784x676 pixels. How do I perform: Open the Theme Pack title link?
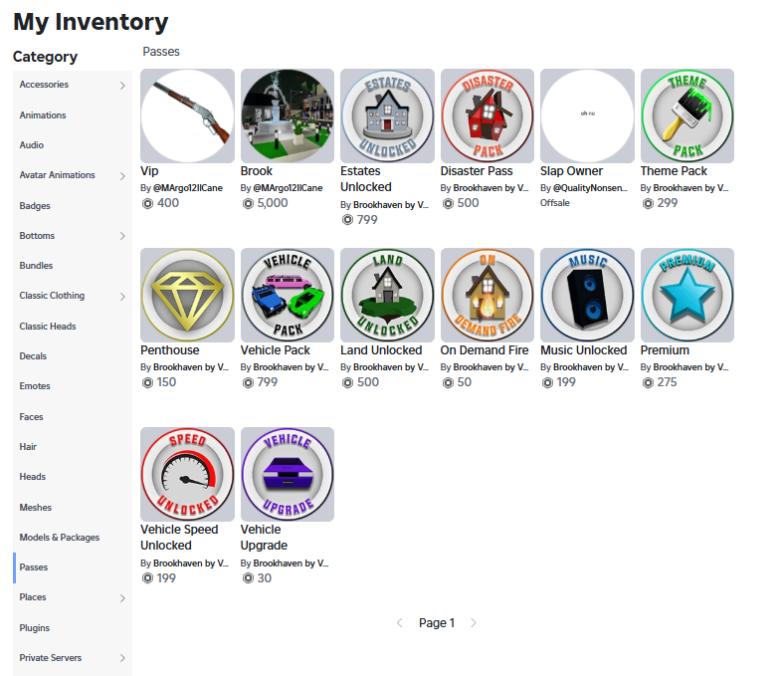(x=674, y=171)
